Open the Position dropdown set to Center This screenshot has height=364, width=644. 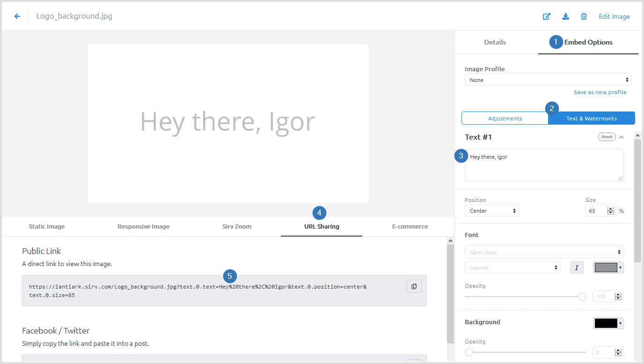[x=491, y=211]
